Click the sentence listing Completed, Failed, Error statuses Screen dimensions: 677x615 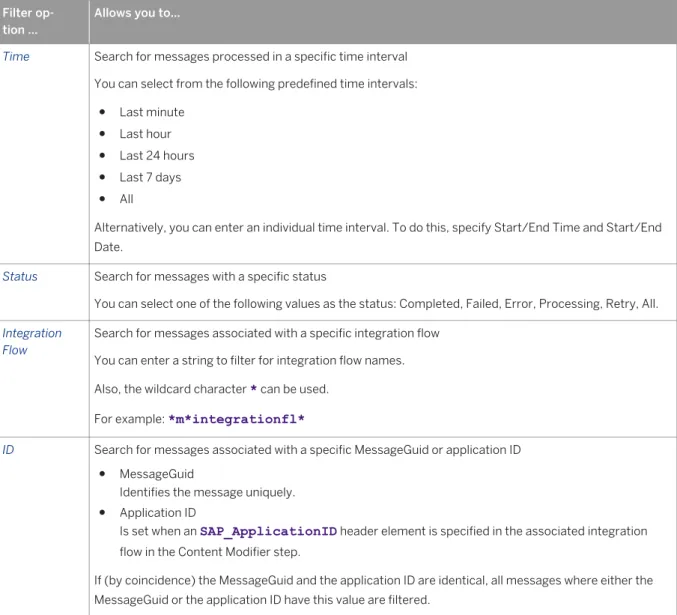click(376, 304)
